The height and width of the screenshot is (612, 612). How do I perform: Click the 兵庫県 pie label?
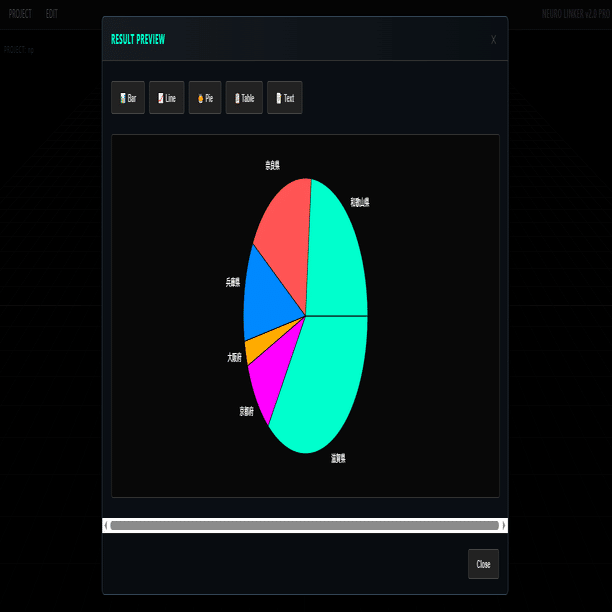(x=233, y=282)
